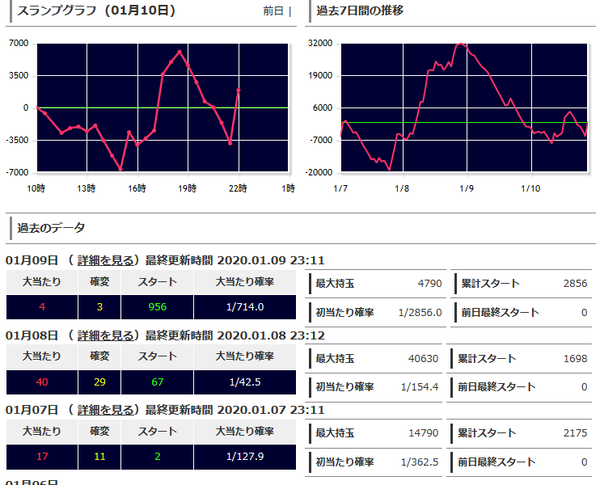Click 最大持玉 value 40630
The image size is (600, 485).
point(423,359)
